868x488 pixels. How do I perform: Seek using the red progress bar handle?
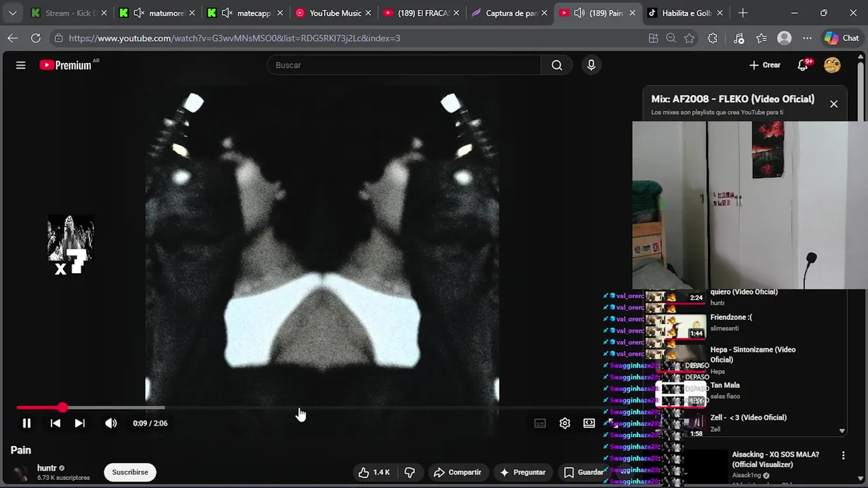pos(62,407)
